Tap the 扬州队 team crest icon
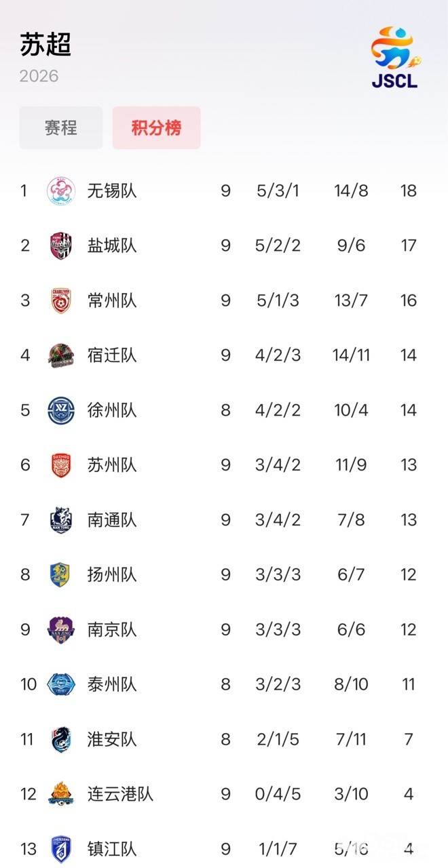 coord(61,575)
